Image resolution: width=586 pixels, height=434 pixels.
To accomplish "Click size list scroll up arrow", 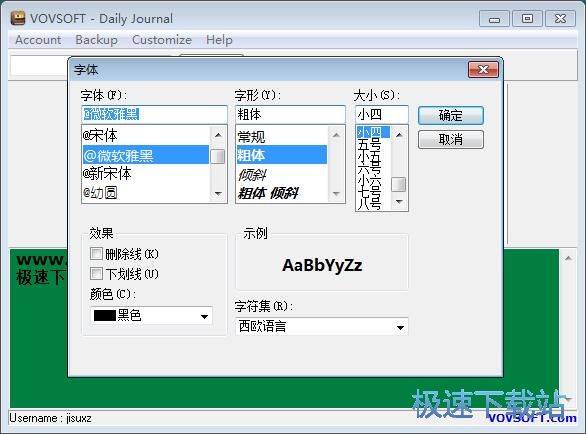I will pos(399,135).
